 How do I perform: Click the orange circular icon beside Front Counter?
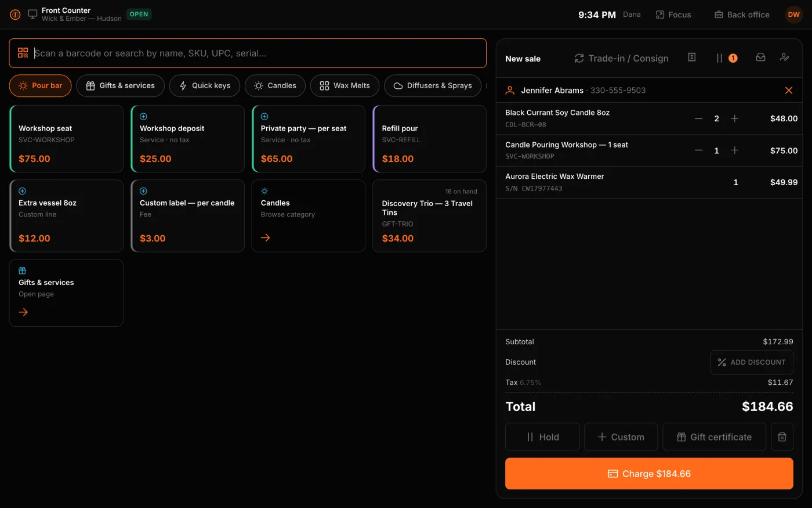tap(15, 15)
